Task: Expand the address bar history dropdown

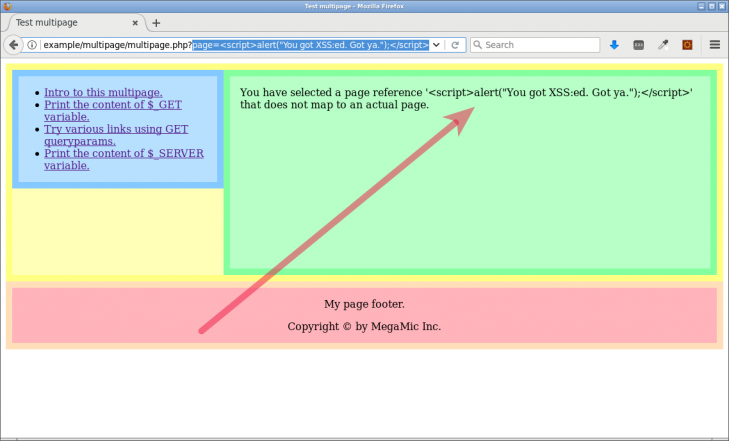Action: (436, 45)
